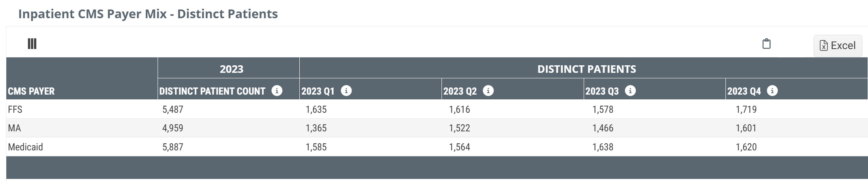868x184 pixels.
Task: Click the 2023 Q2 info icon
Action: 488,91
